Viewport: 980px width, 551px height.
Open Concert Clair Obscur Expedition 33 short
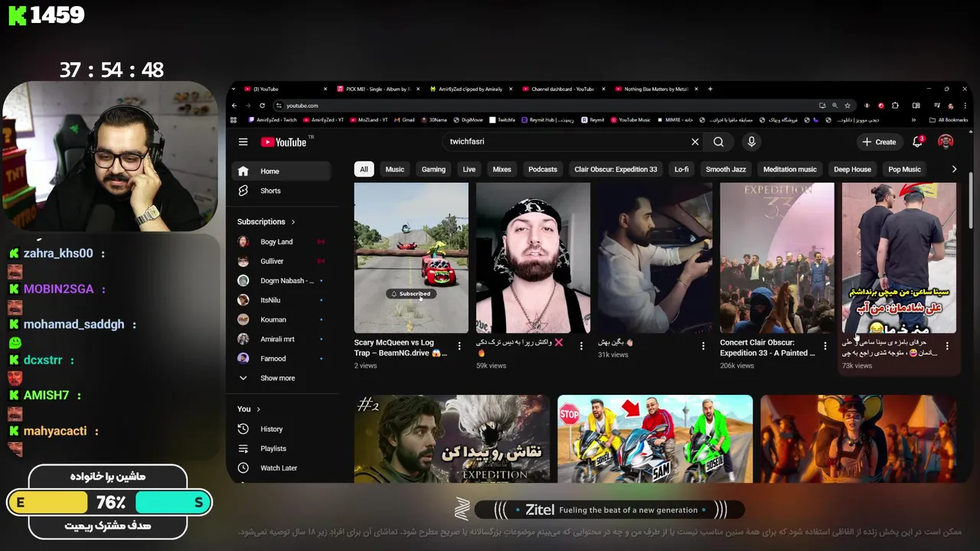click(x=777, y=258)
